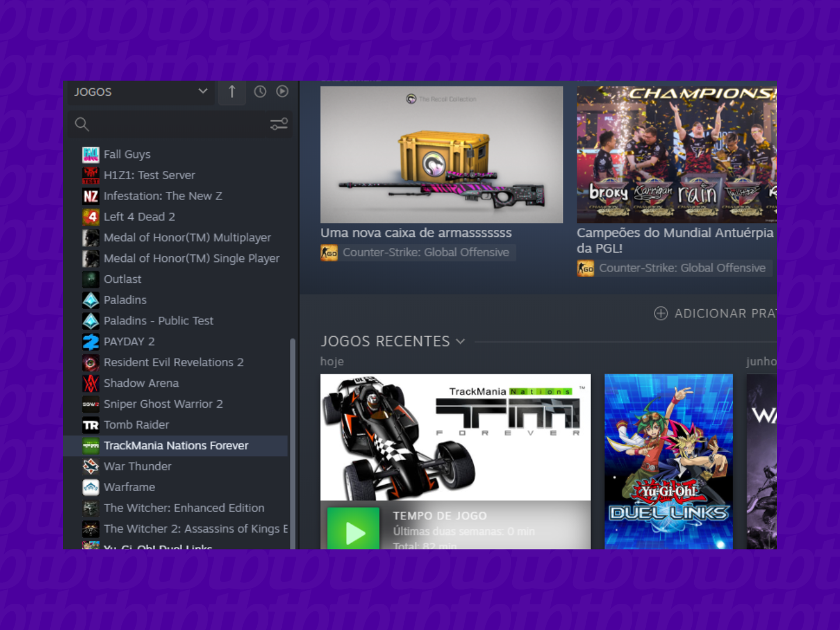Select TrackMania Nations Forever in list
Viewport: 840px width, 630px height.
[x=176, y=446]
